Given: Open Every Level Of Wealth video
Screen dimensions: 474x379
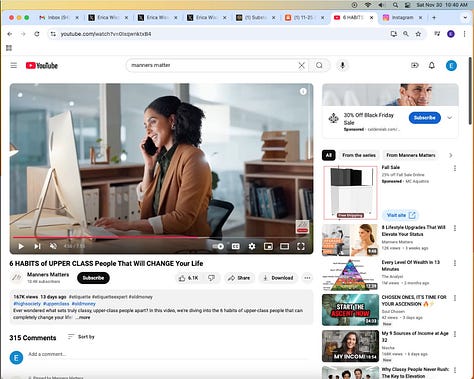Looking at the screenshot, I should point(350,275).
